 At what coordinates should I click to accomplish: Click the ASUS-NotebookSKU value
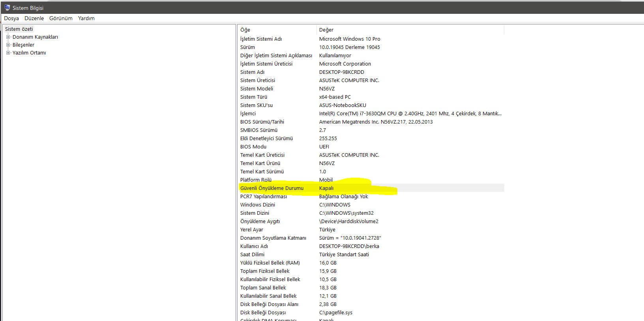click(343, 105)
